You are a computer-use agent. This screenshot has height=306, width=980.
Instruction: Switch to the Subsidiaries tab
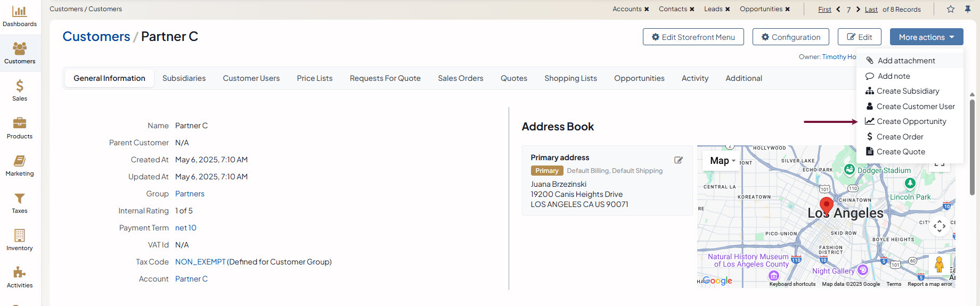(184, 78)
